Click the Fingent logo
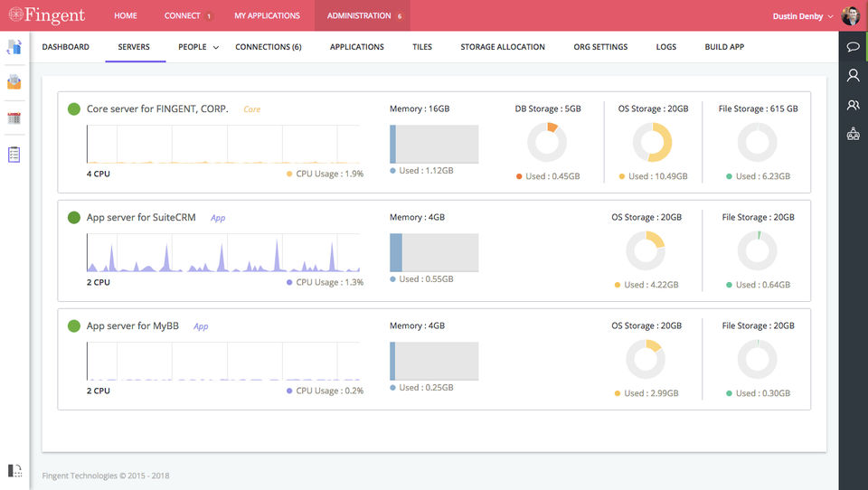 46,15
